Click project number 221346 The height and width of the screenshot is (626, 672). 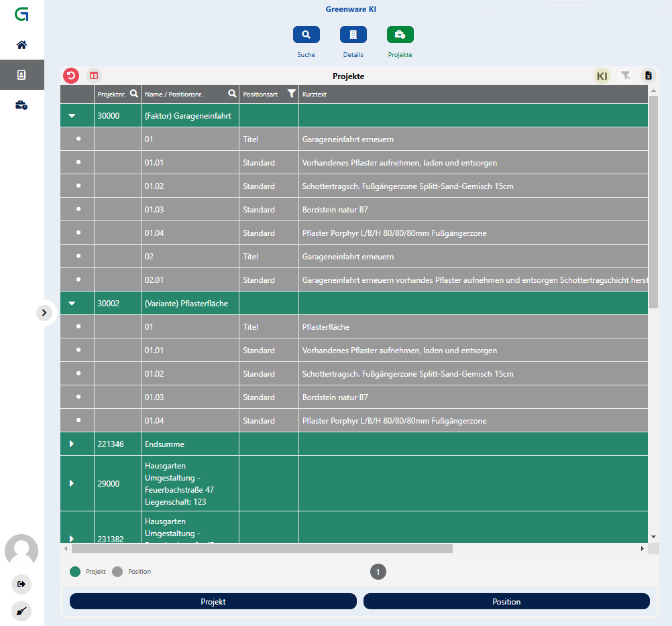111,444
